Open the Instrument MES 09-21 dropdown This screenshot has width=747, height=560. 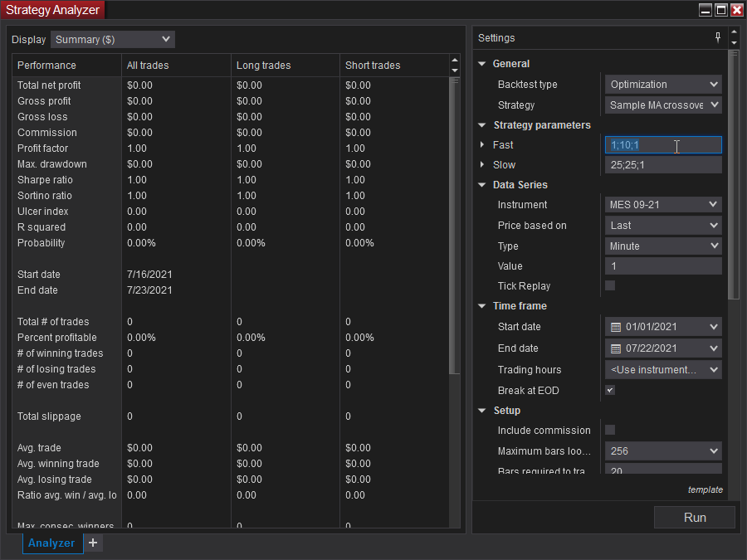click(663, 205)
